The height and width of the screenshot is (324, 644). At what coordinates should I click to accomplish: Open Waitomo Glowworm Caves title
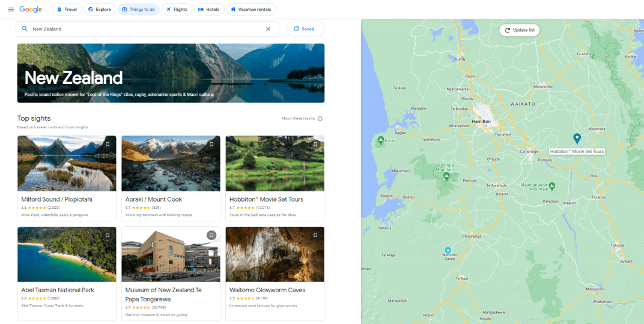267,290
